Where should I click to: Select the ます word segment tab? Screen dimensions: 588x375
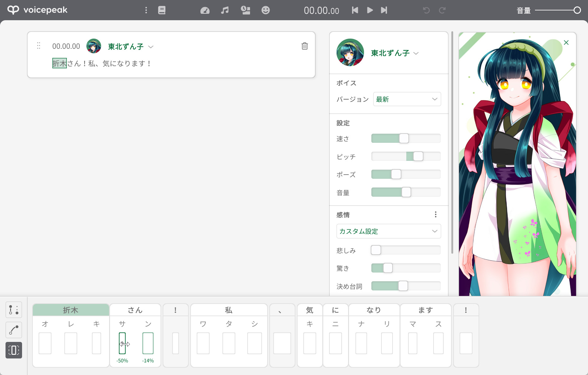(x=426, y=310)
